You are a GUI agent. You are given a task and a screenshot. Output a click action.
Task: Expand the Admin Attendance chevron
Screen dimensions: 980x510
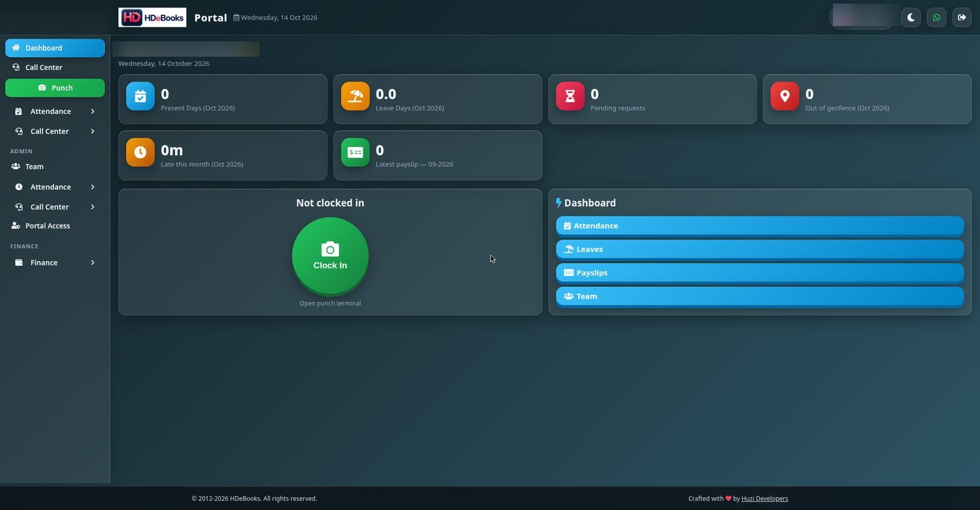pos(92,187)
